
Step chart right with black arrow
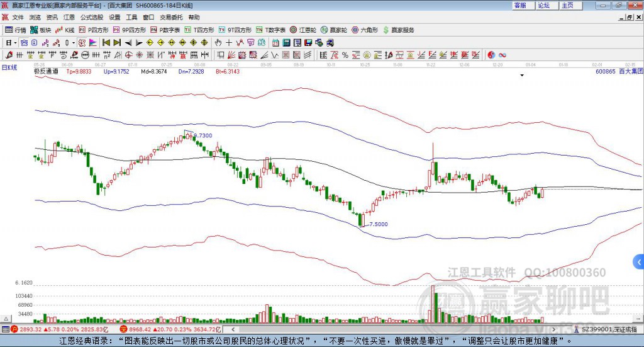tap(139, 43)
